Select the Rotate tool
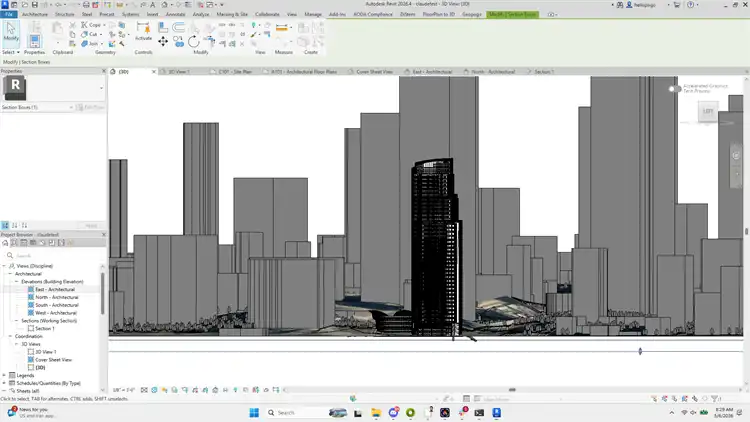The width and height of the screenshot is (750, 422). pos(194,42)
